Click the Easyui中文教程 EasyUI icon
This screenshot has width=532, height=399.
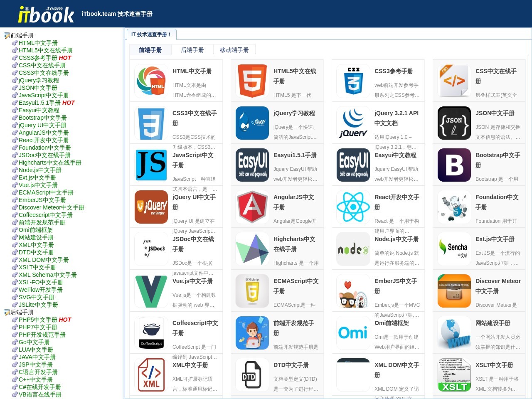click(x=353, y=165)
